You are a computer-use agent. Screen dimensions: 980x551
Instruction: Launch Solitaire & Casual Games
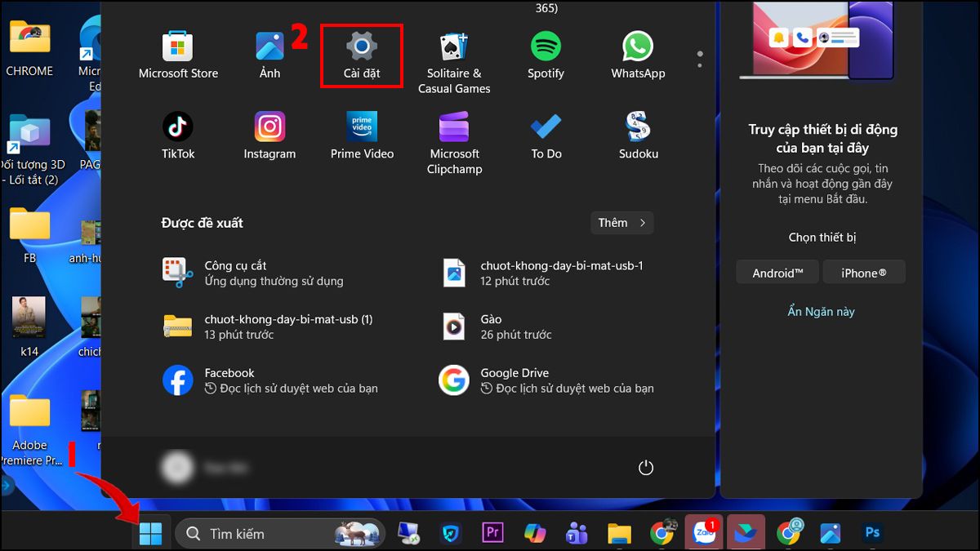click(x=454, y=63)
